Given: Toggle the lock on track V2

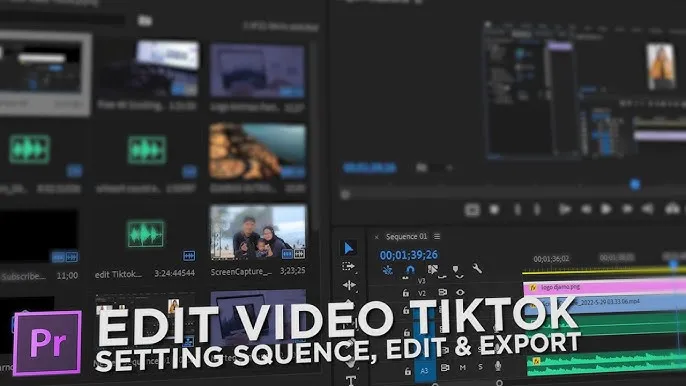Looking at the screenshot, I should pos(406,293).
